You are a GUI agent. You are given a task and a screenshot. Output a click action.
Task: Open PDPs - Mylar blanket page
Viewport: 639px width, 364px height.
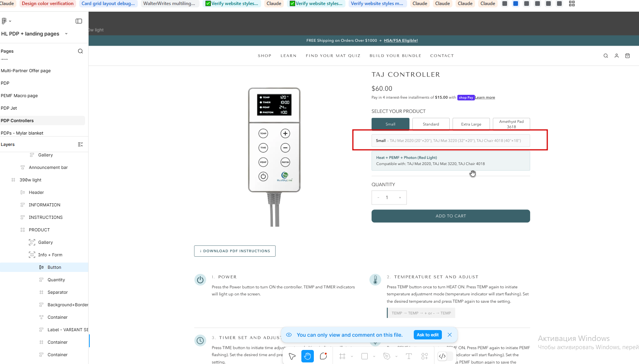(x=22, y=133)
